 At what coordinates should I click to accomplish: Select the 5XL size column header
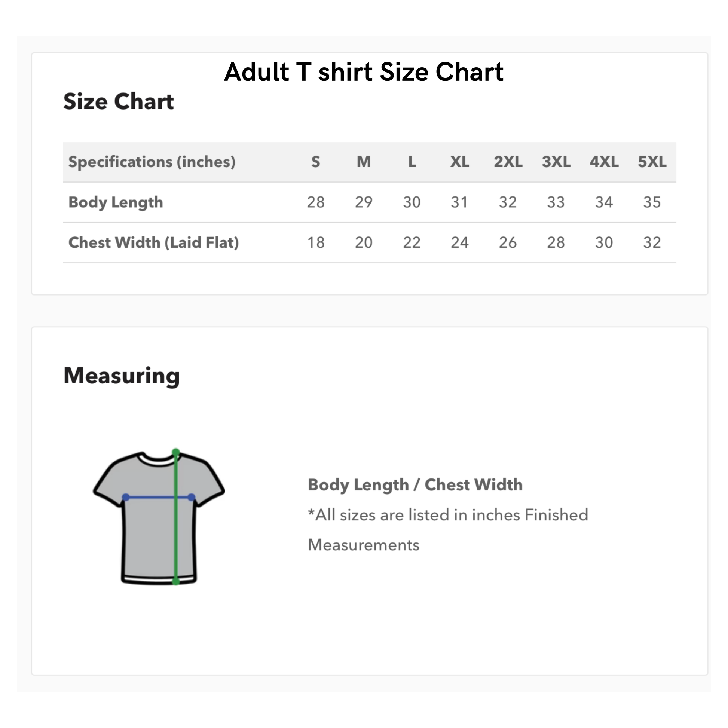pyautogui.click(x=652, y=162)
